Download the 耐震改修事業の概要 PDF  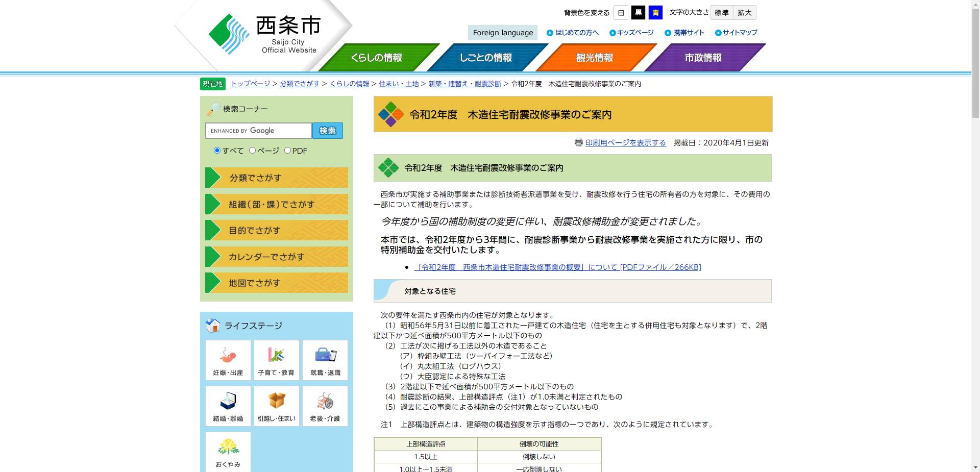[x=558, y=267]
